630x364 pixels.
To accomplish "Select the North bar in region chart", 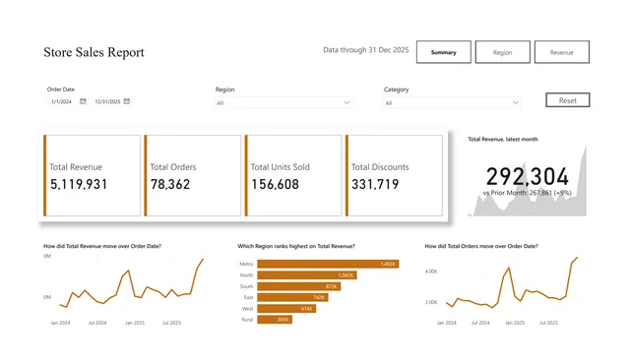I will click(x=307, y=274).
